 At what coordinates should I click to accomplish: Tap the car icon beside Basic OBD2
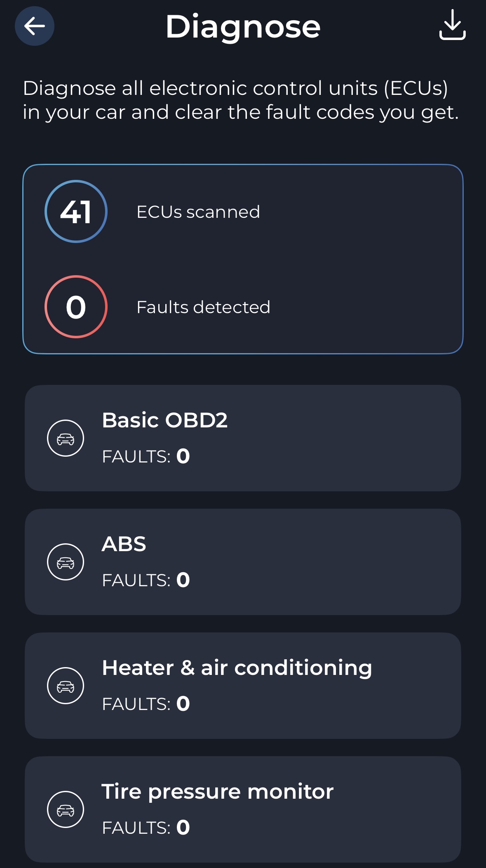(x=66, y=438)
